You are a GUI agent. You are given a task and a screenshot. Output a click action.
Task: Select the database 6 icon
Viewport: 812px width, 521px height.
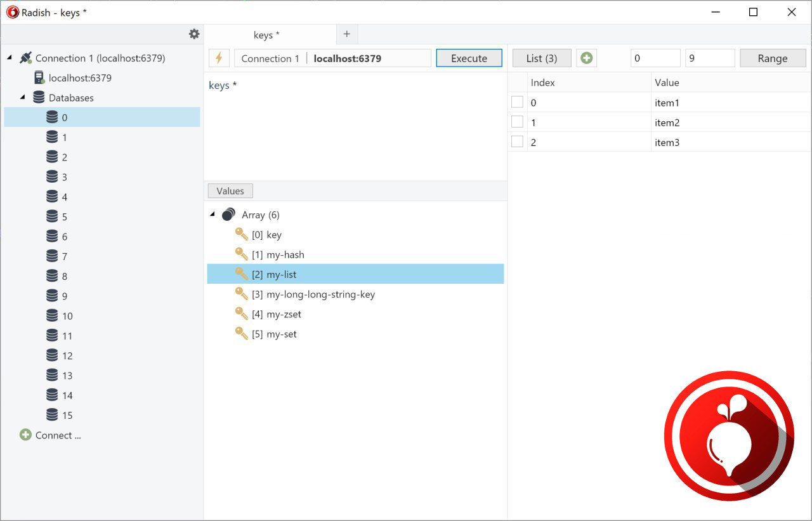(52, 236)
